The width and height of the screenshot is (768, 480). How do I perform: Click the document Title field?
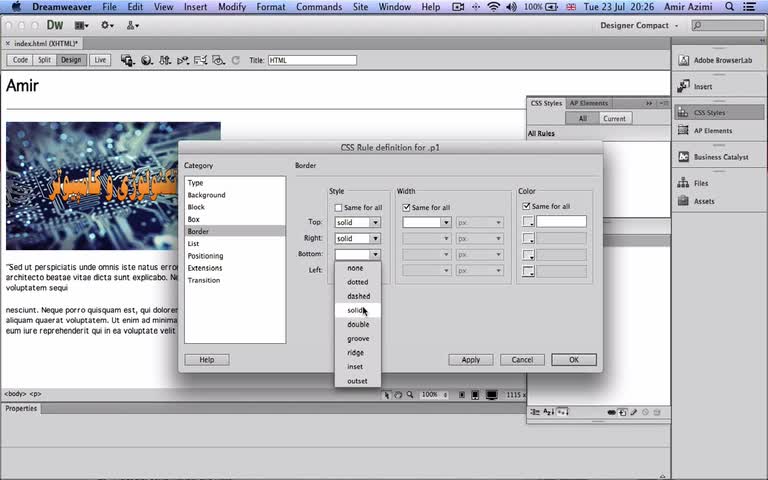(312, 60)
